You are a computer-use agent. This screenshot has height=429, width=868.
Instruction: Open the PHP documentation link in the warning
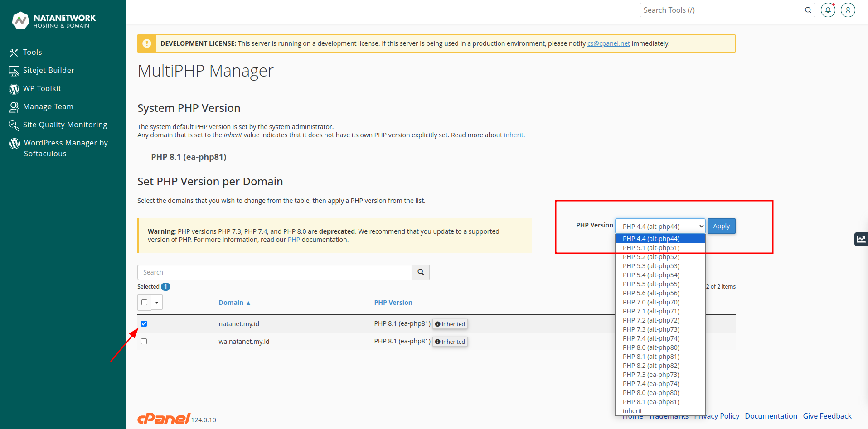(x=294, y=240)
